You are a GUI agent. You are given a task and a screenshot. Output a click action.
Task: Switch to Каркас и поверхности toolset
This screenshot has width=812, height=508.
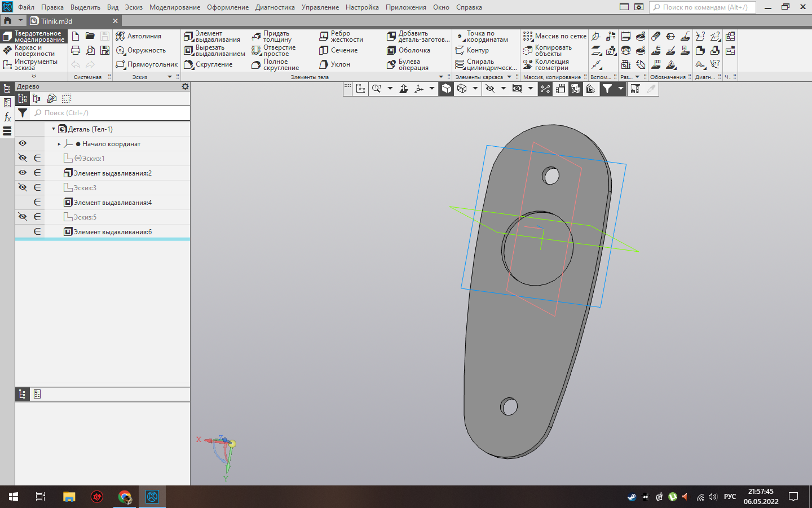pyautogui.click(x=34, y=51)
